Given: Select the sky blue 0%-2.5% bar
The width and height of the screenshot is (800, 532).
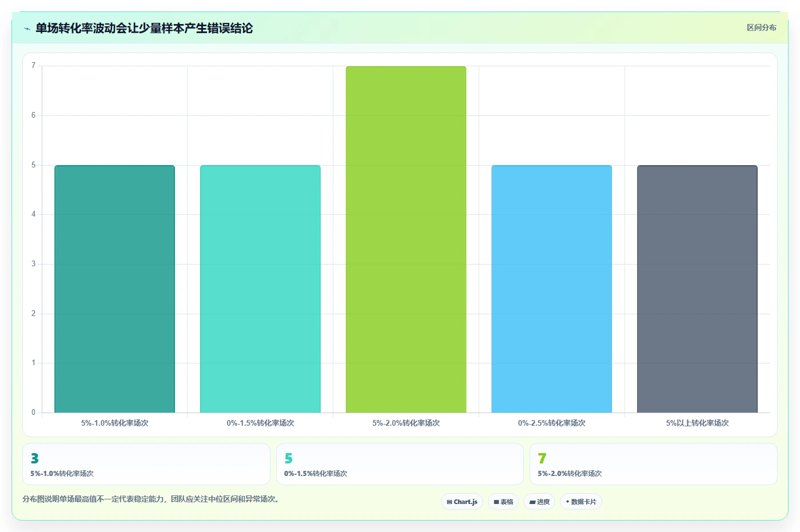Looking at the screenshot, I should tap(552, 289).
